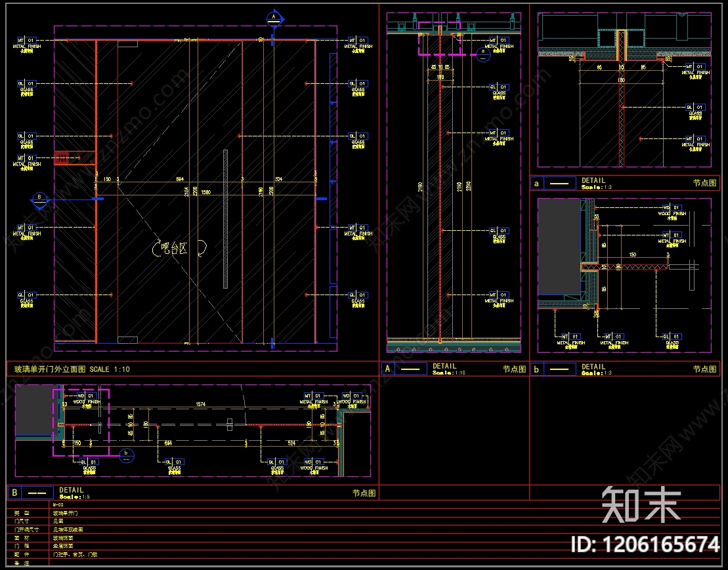
Task: Select the "Scale:1:5" text under detail B
Action: point(74,497)
